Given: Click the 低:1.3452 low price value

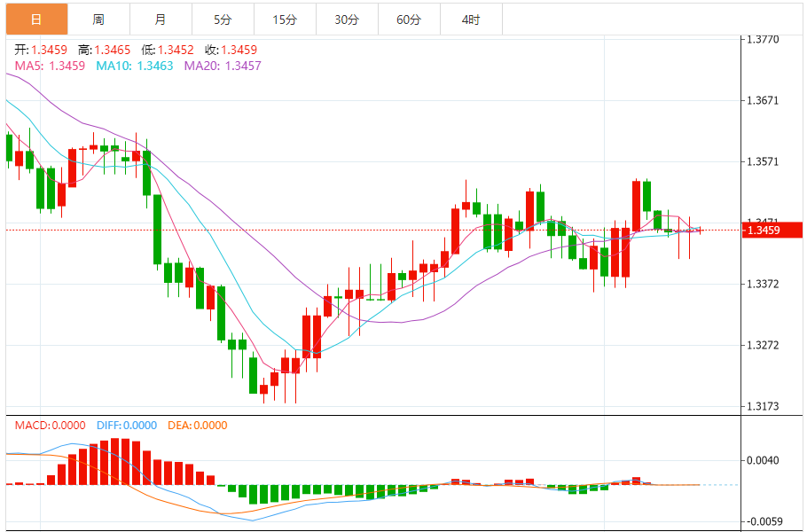Looking at the screenshot, I should (168, 50).
